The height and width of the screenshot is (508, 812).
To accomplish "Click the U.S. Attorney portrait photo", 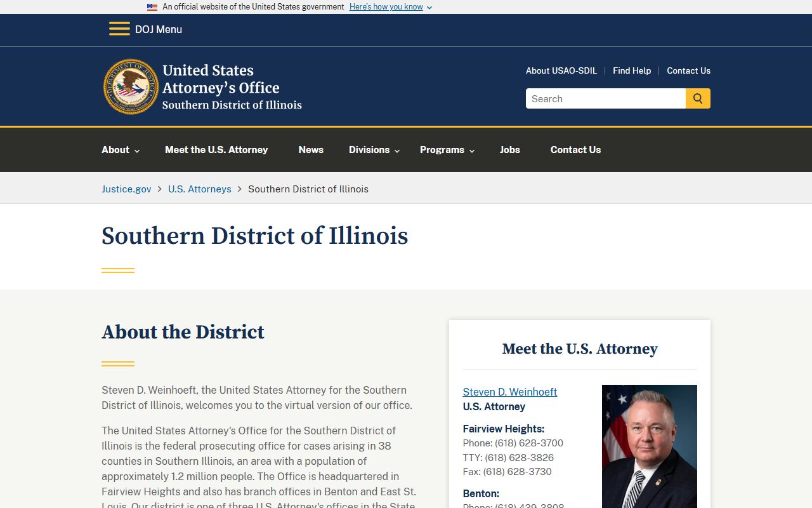I will (650, 446).
